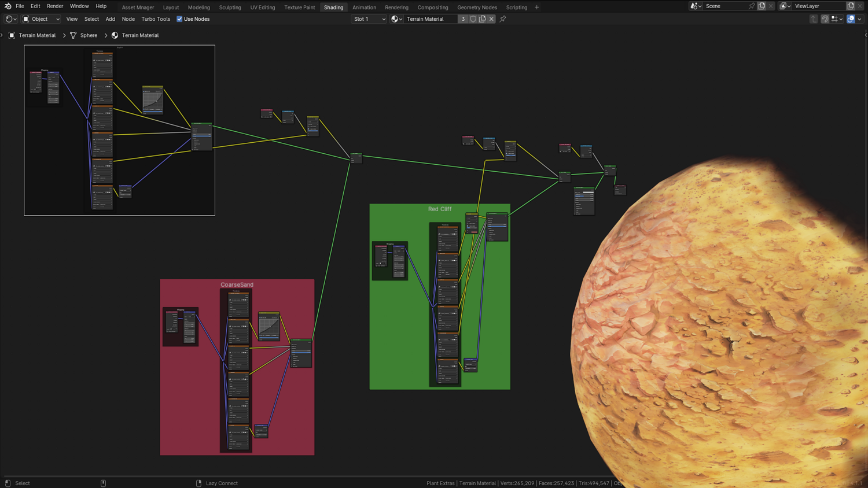Click the overlay toggle icon
The width and height of the screenshot is (868, 488).
[x=851, y=19]
